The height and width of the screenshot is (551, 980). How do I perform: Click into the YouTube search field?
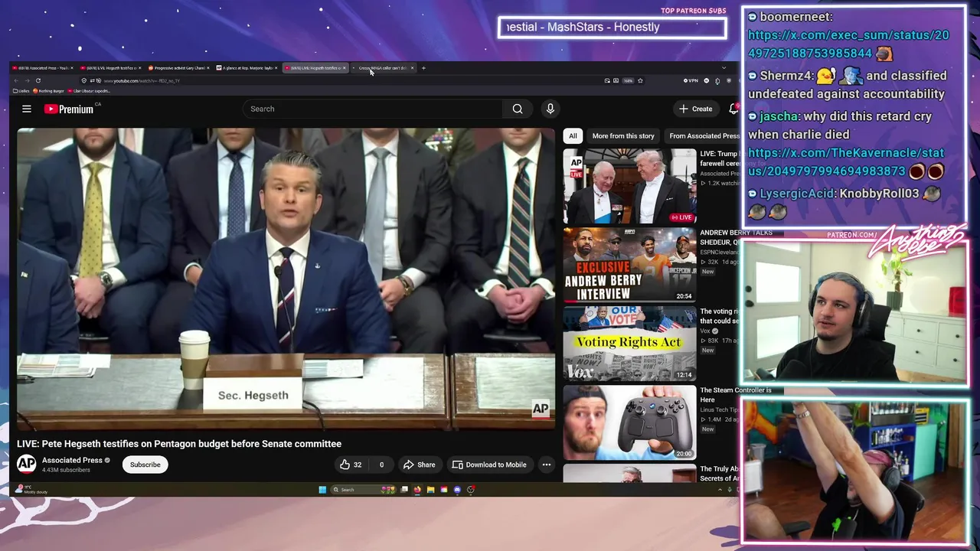coord(373,109)
